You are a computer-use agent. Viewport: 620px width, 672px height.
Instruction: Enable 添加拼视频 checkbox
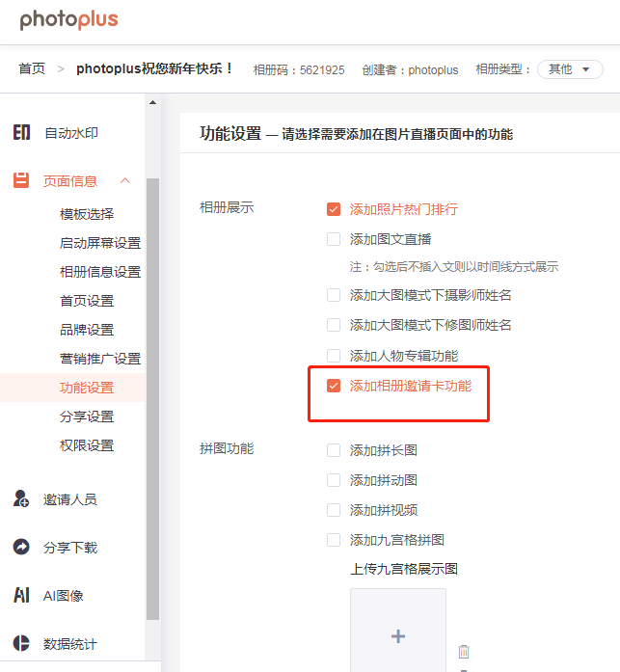point(334,510)
